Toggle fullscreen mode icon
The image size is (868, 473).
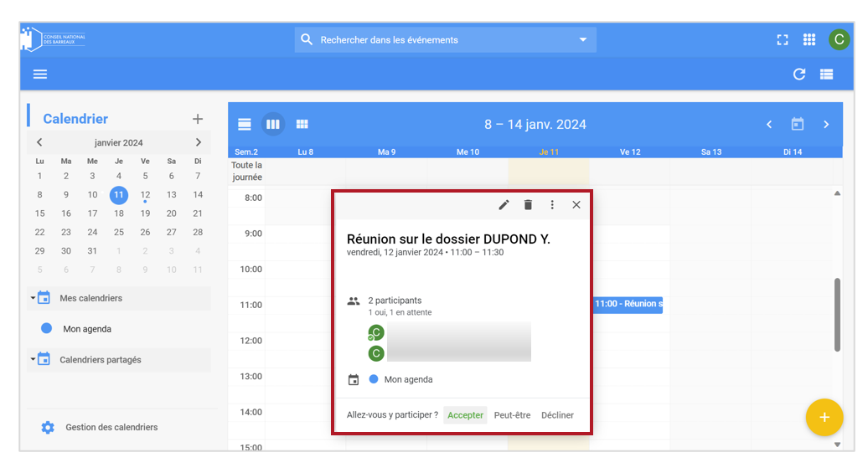tap(783, 40)
